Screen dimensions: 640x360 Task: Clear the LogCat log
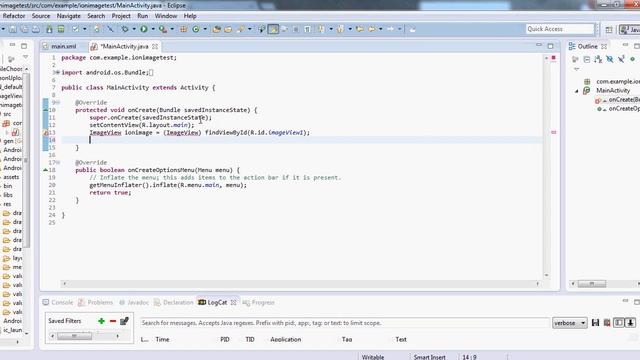[607, 323]
